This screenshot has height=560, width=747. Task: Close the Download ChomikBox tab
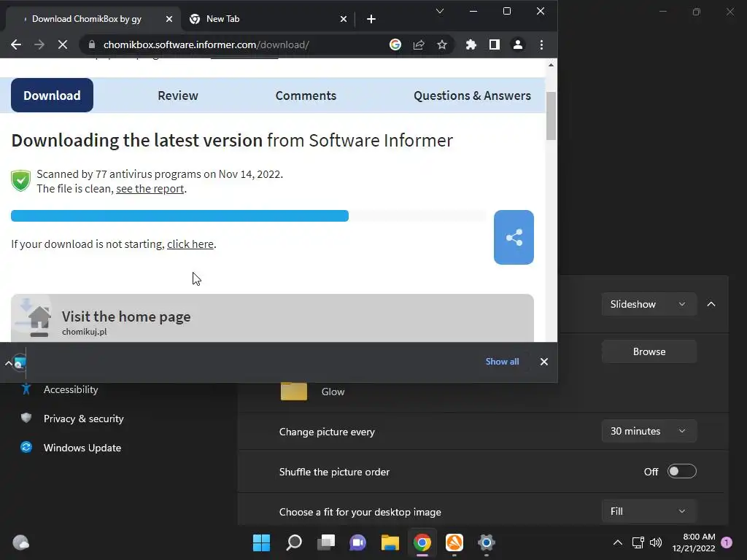(169, 19)
